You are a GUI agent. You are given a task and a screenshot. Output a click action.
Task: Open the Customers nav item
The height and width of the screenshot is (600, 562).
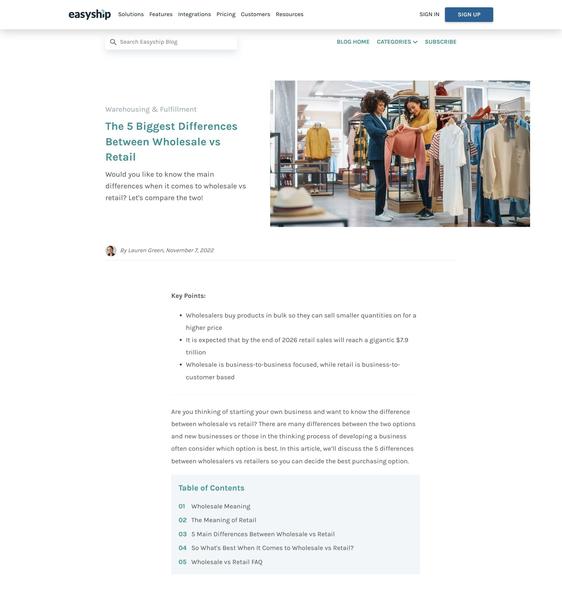(x=255, y=14)
